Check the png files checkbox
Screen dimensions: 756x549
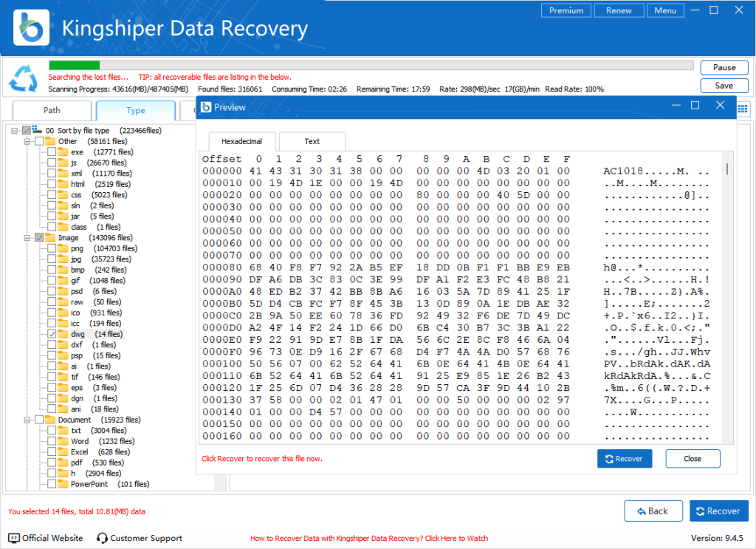[x=52, y=248]
